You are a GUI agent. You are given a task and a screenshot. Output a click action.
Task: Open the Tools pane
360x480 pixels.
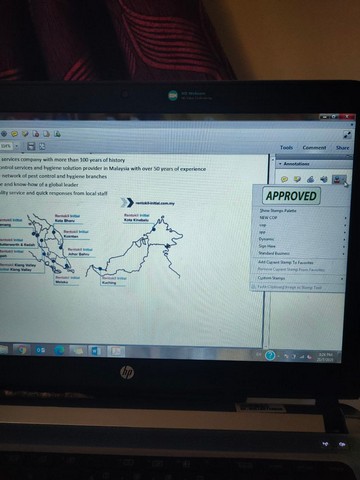[x=287, y=147]
